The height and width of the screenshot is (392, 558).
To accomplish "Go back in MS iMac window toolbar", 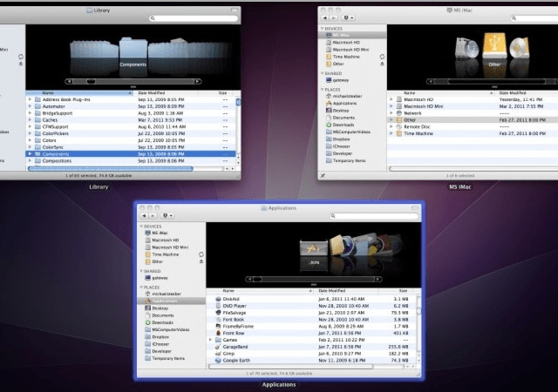I will [x=325, y=17].
